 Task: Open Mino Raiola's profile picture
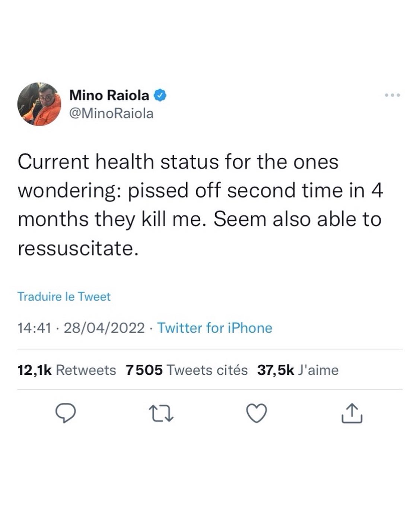tap(39, 104)
